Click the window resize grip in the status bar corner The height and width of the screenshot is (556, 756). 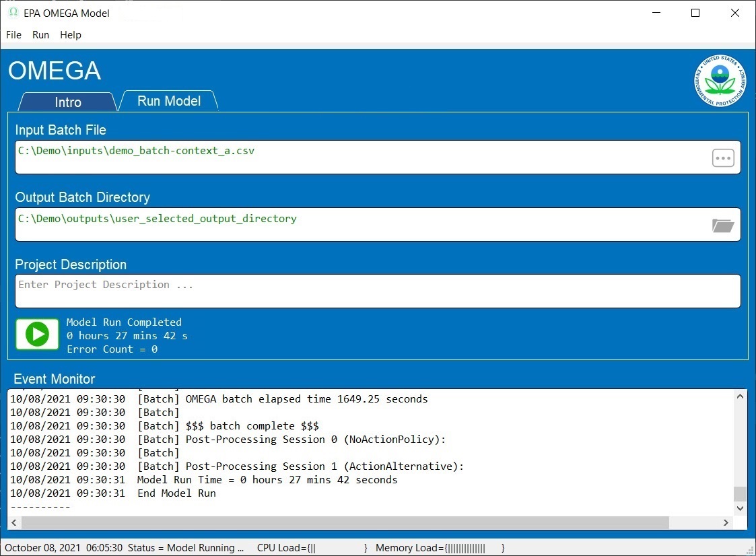click(750, 550)
